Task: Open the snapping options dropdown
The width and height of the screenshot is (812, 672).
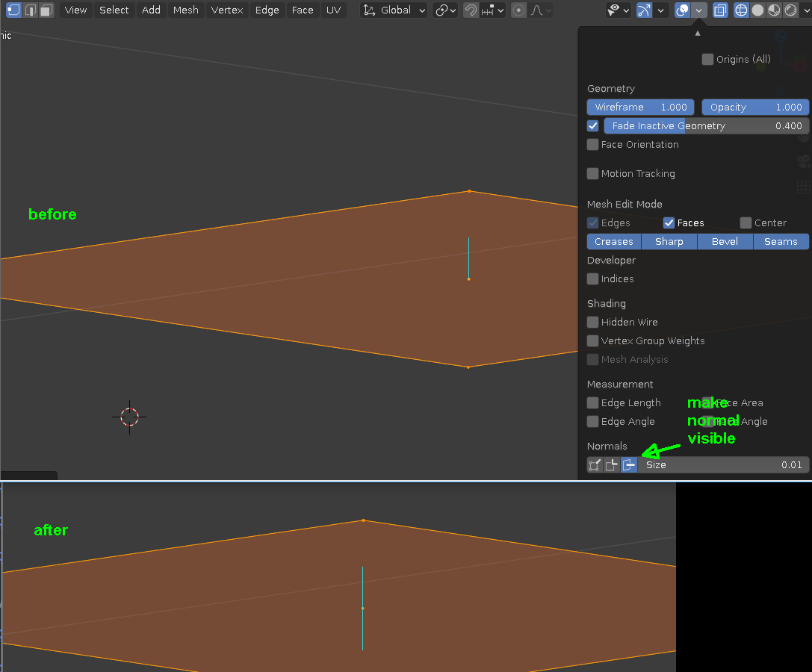Action: pos(492,10)
